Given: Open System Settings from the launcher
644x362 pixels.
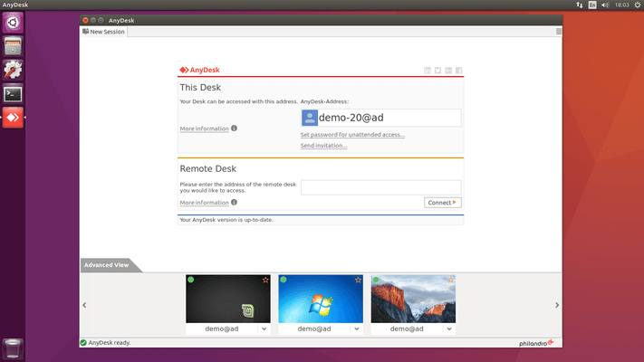Looking at the screenshot, I should (x=13, y=70).
